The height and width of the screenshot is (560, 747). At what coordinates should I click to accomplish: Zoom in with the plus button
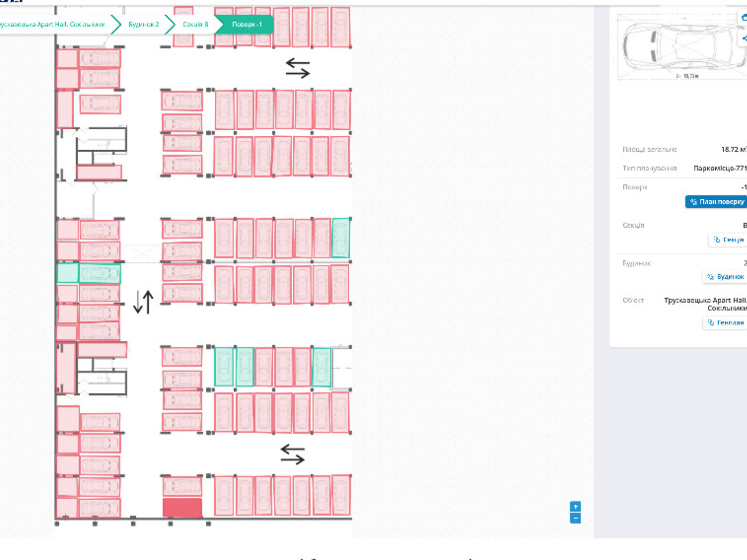tap(575, 507)
